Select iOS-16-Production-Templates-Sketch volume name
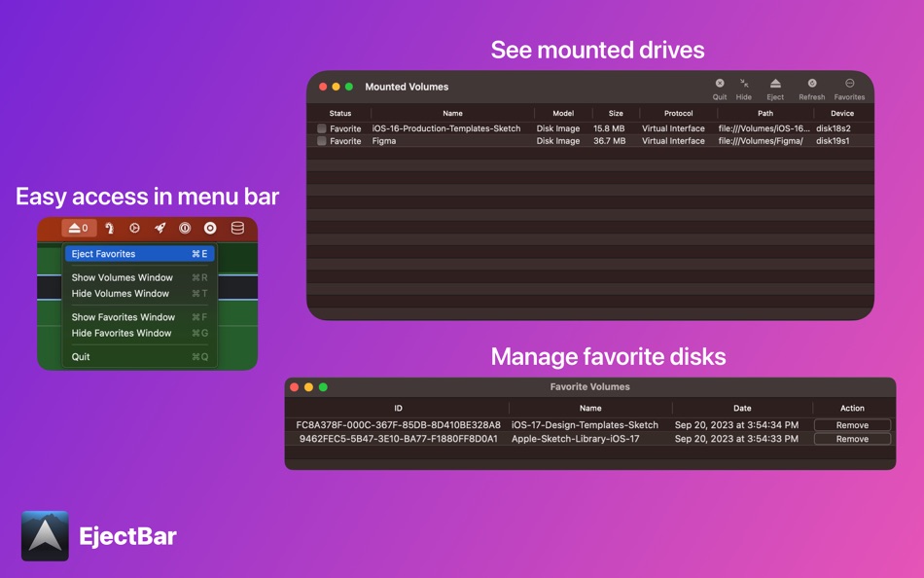This screenshot has width=924, height=578. [446, 128]
